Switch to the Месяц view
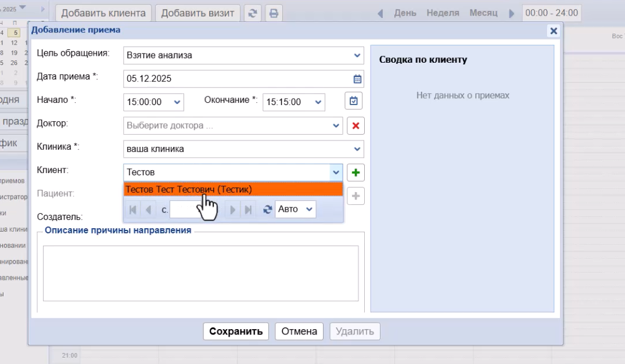This screenshot has width=625, height=364. point(483,13)
